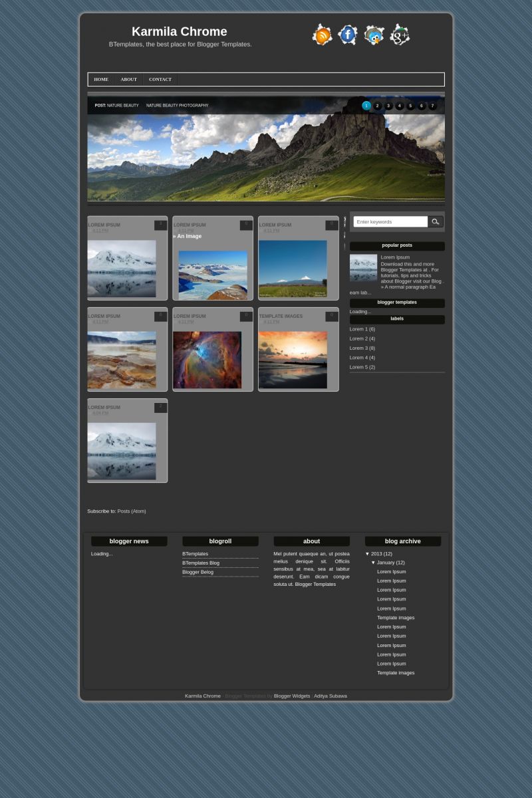Select slide 5 in slider pagination
The width and height of the screenshot is (532, 798).
pos(410,106)
